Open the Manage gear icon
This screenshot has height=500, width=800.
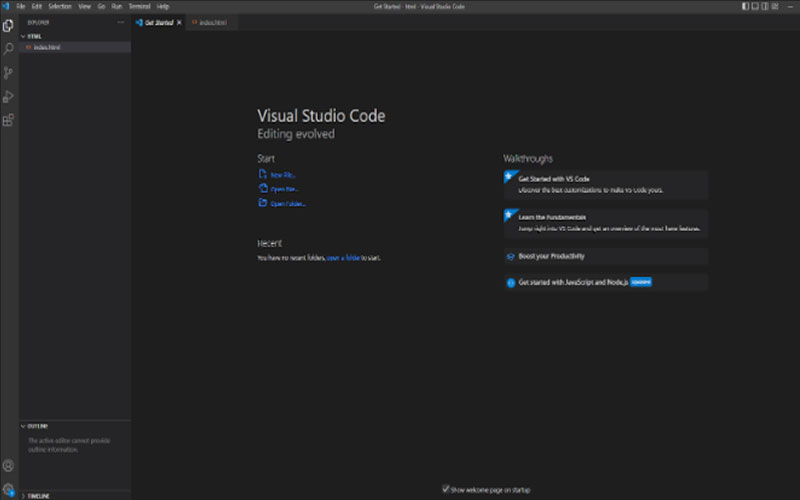[8, 490]
